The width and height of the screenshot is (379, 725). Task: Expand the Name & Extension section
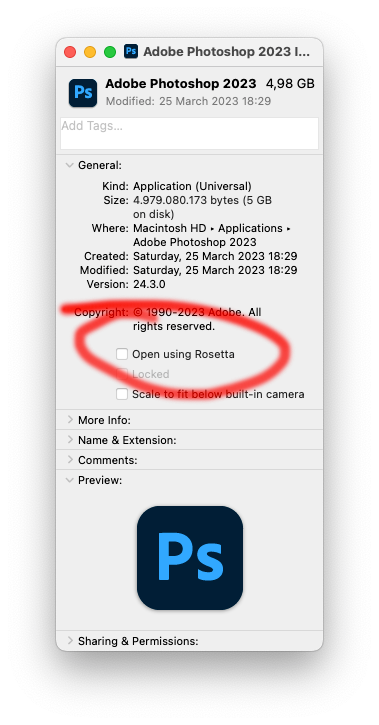(70, 440)
